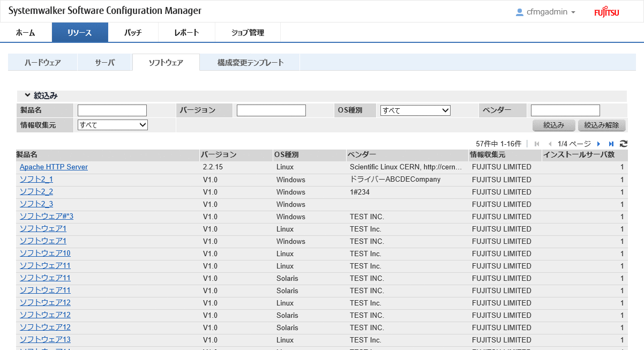
Task: Open the ソフト2_1 link
Action: (x=36, y=179)
